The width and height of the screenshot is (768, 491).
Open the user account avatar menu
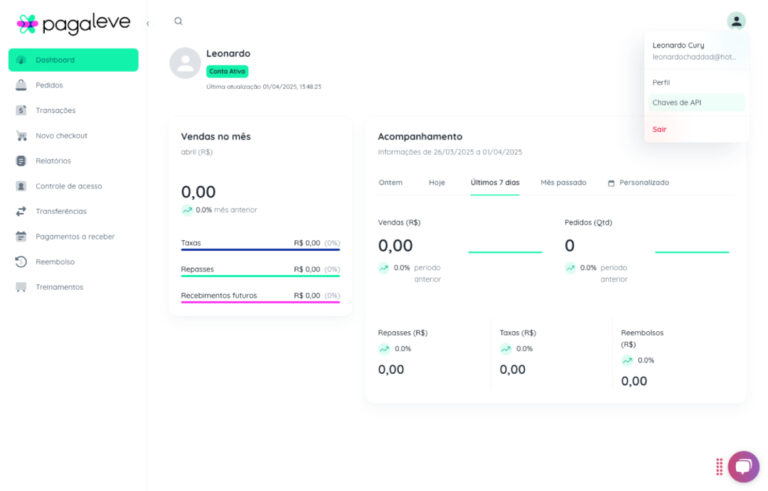click(x=736, y=21)
